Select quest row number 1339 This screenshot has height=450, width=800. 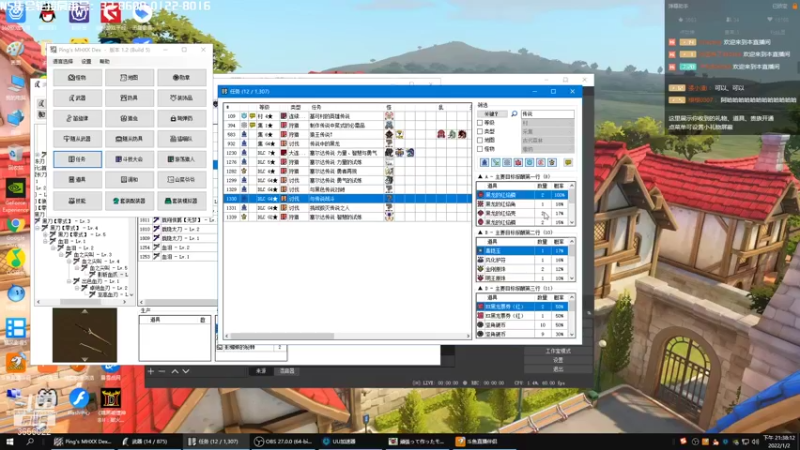click(x=347, y=217)
